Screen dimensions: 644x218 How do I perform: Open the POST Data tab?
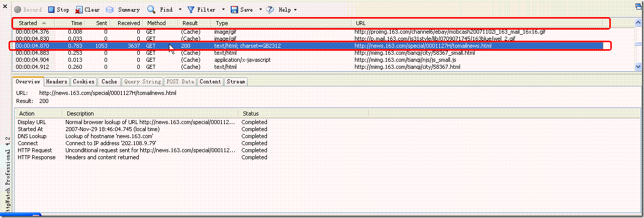coord(180,81)
